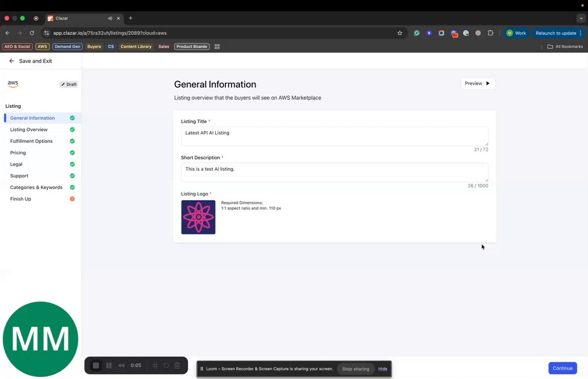The width and height of the screenshot is (588, 379).
Task: Close the Clazar browser tab
Action: point(119,18)
